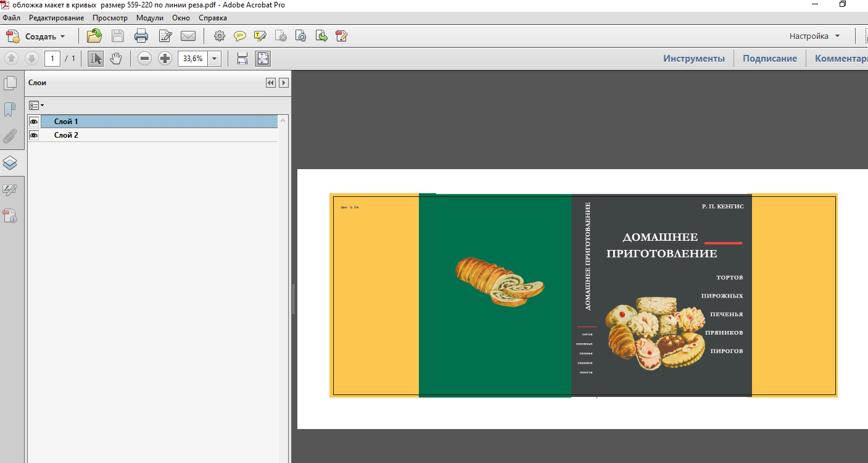Zoom out with the minus button
Image resolution: width=868 pixels, height=463 pixels.
point(144,59)
